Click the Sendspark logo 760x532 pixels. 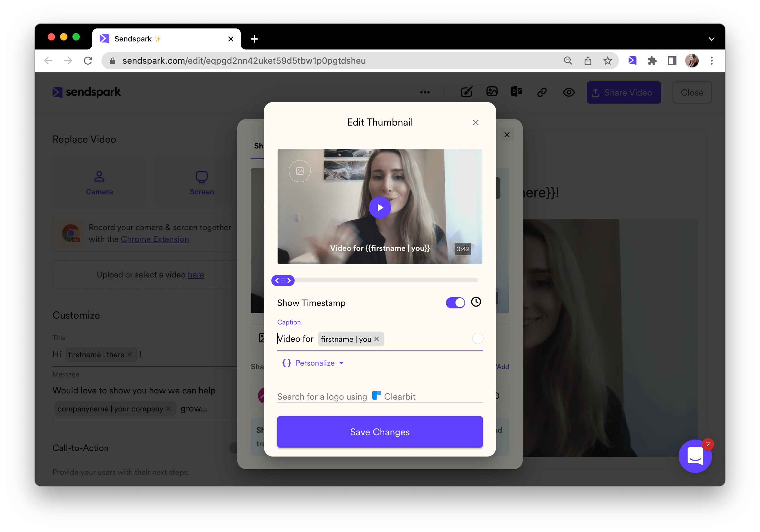click(86, 92)
